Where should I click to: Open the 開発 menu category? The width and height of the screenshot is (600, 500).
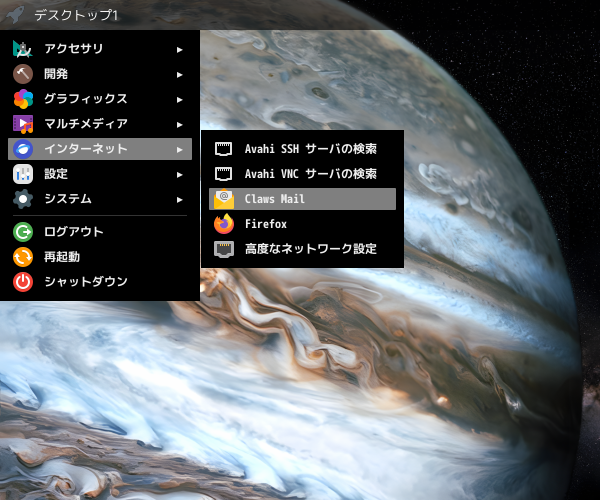pos(100,74)
